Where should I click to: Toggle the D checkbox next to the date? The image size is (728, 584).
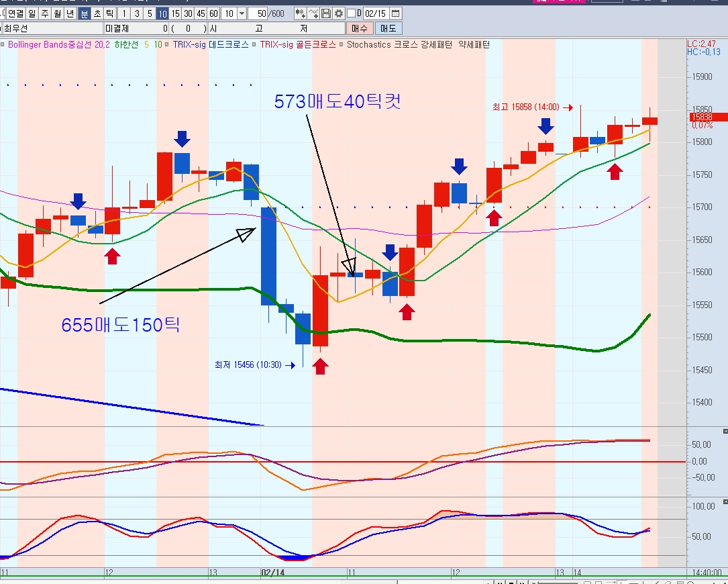pyautogui.click(x=351, y=13)
